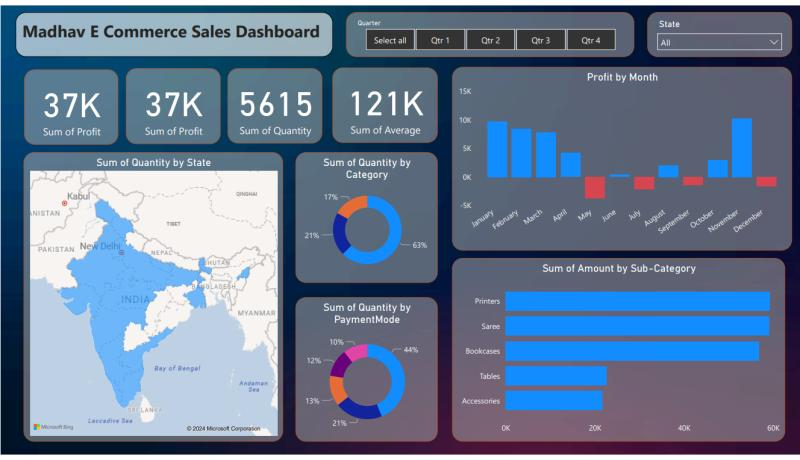Click the 60K value on amount axis
Screen dimensions: 800x460
coord(773,428)
